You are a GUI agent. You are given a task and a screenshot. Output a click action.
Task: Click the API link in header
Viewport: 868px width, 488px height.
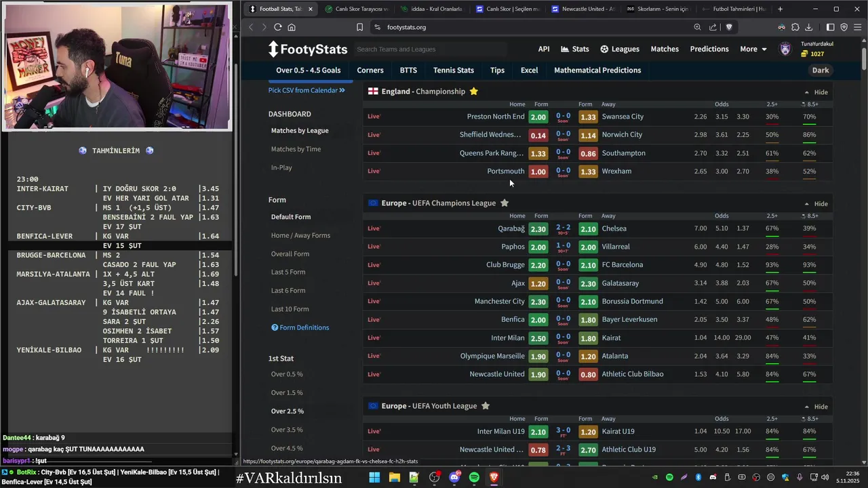[544, 49]
